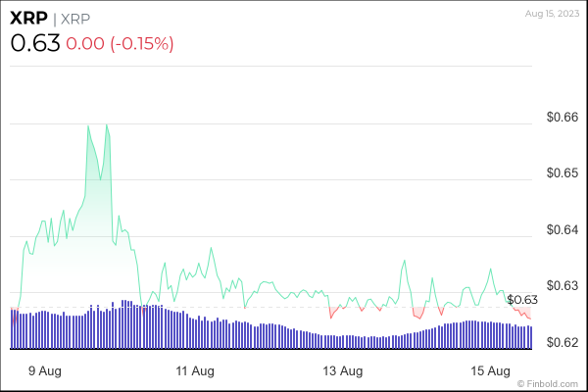The width and height of the screenshot is (588, 392).
Task: Click the green shaded area under the $0.66 spike
Action: [96, 225]
